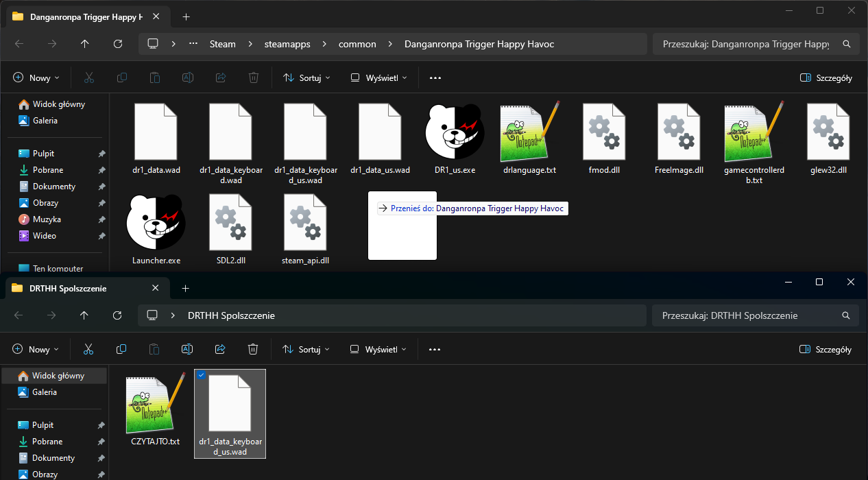
Task: Open new tab in DRTHH Spolszczenie window
Action: point(185,289)
